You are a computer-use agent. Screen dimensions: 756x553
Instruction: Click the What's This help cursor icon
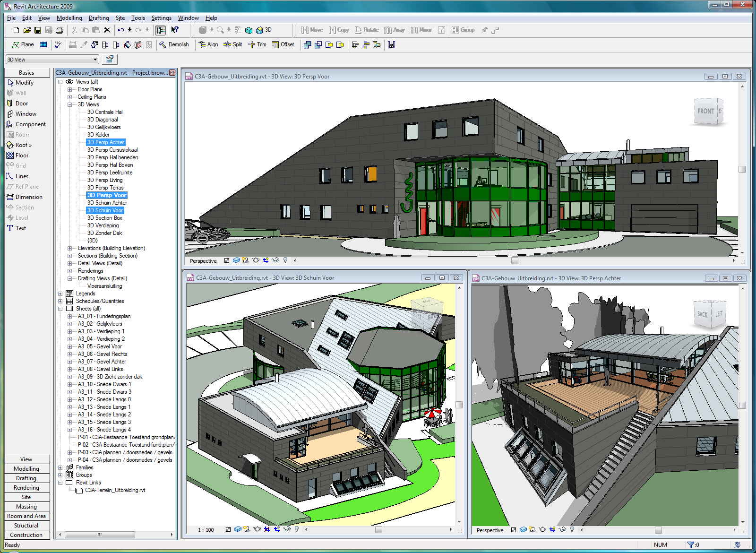click(175, 30)
